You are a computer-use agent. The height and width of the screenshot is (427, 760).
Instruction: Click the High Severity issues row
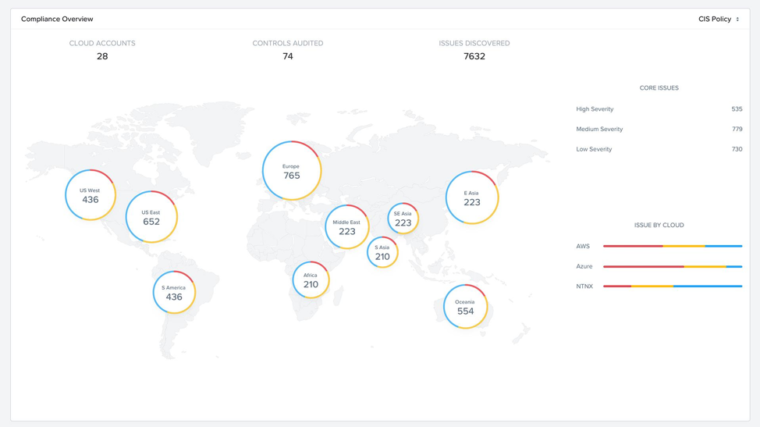[x=659, y=109]
